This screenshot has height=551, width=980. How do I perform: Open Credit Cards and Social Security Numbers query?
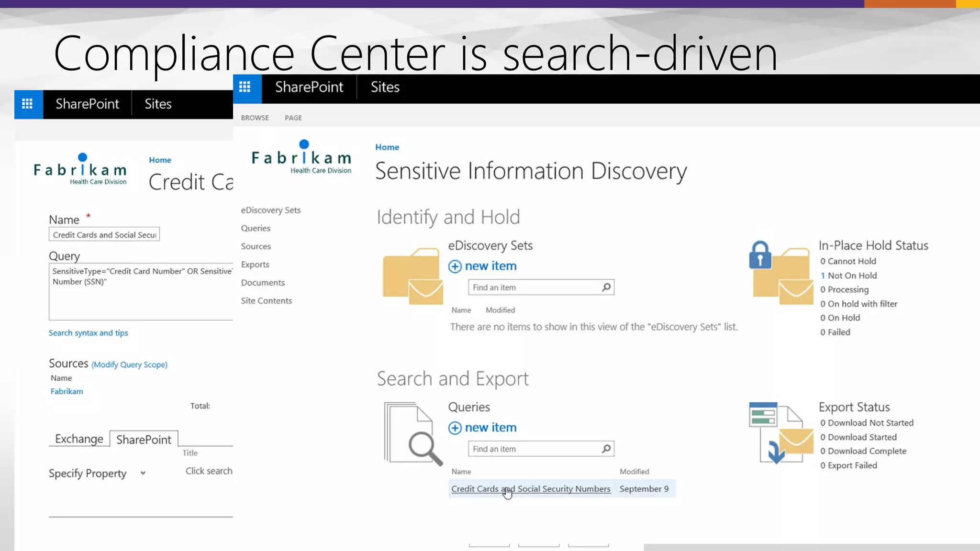tap(531, 489)
